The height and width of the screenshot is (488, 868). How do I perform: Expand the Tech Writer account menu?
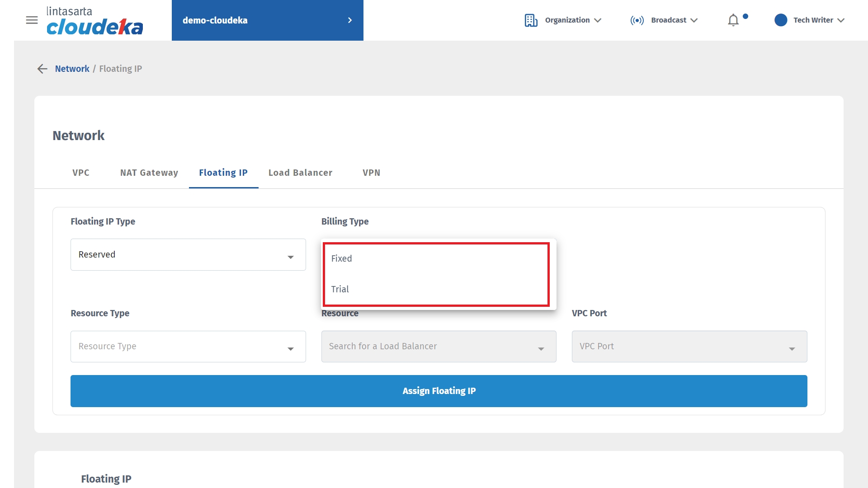point(840,20)
